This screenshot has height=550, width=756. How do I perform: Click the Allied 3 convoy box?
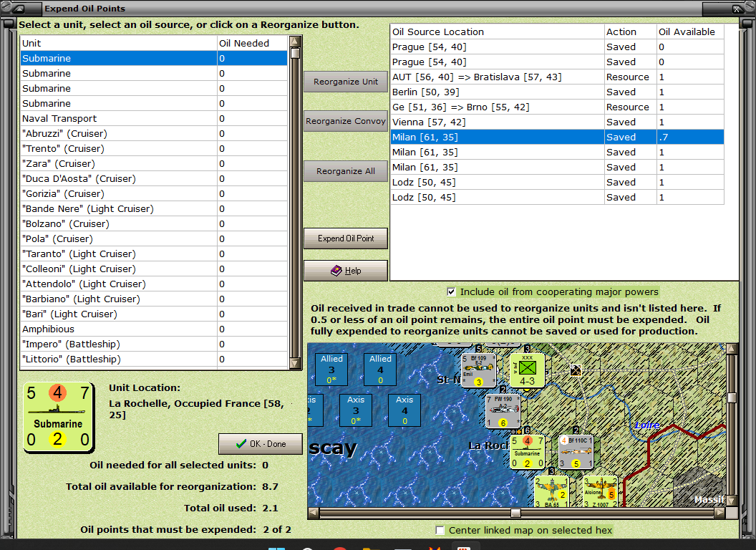tap(331, 369)
